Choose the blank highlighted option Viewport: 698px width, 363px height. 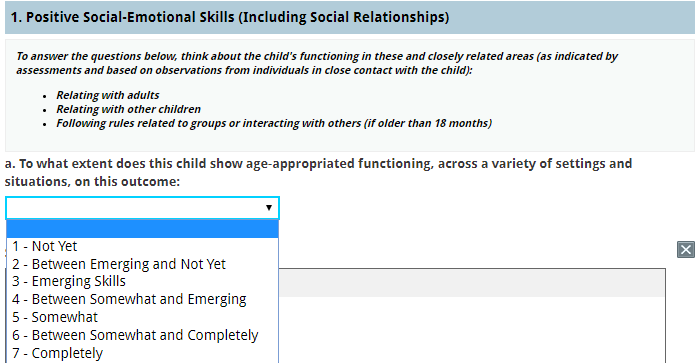tap(142, 229)
